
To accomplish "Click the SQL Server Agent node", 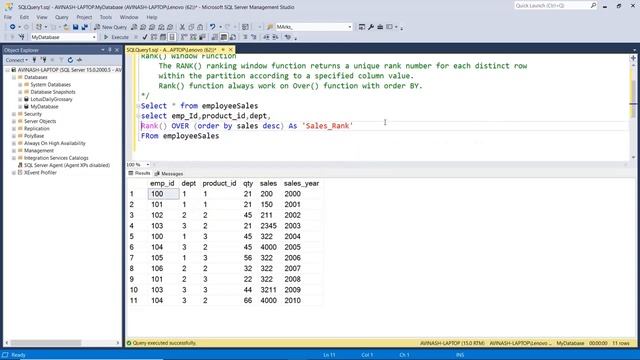I will coord(67,165).
